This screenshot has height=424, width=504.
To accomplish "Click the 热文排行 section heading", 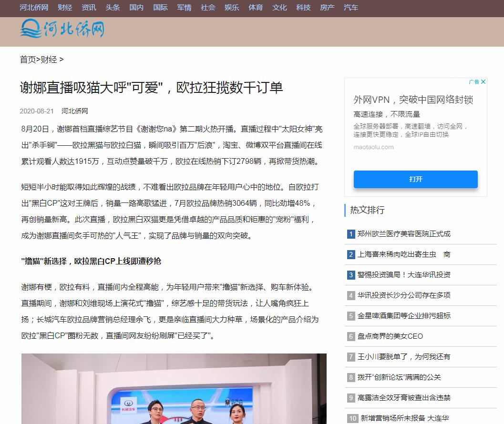I will [x=367, y=210].
